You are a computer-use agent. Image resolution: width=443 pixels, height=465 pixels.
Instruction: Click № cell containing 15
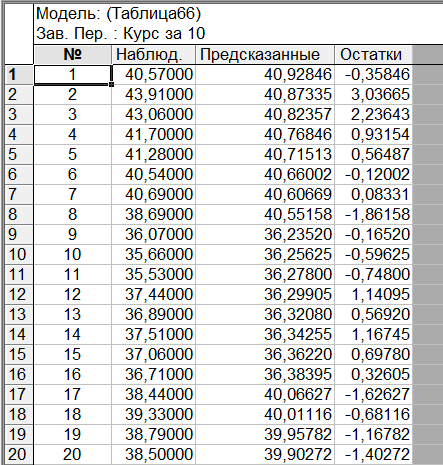pyautogui.click(x=72, y=354)
